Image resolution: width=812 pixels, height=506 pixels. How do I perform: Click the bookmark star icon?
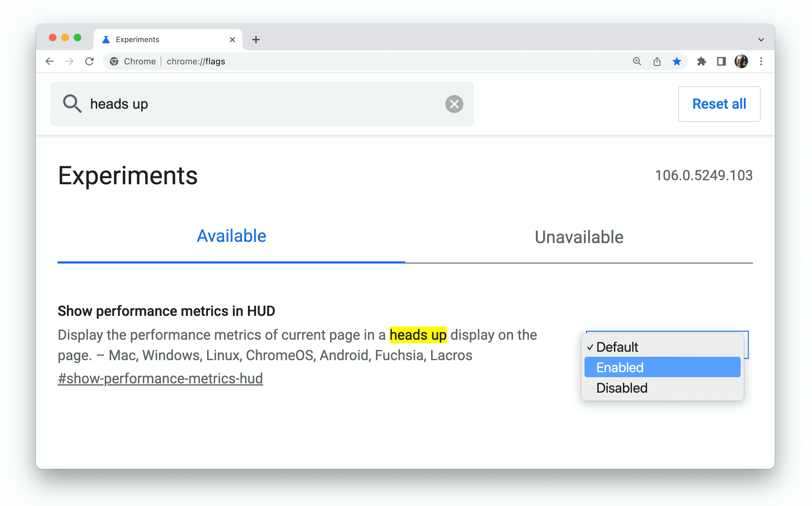(676, 61)
